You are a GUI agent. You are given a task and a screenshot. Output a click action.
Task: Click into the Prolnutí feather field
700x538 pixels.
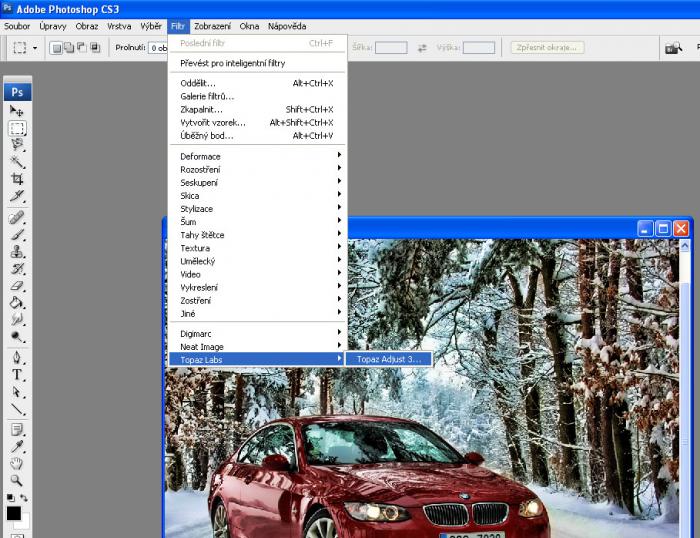158,47
